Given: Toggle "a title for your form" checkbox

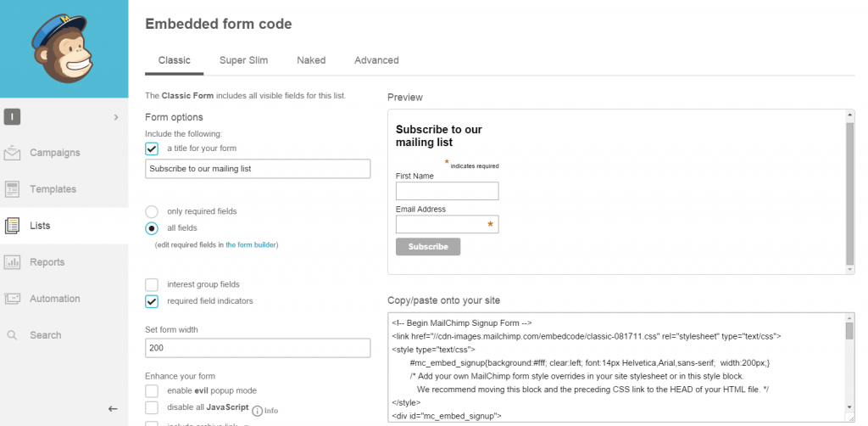Looking at the screenshot, I should [x=152, y=149].
